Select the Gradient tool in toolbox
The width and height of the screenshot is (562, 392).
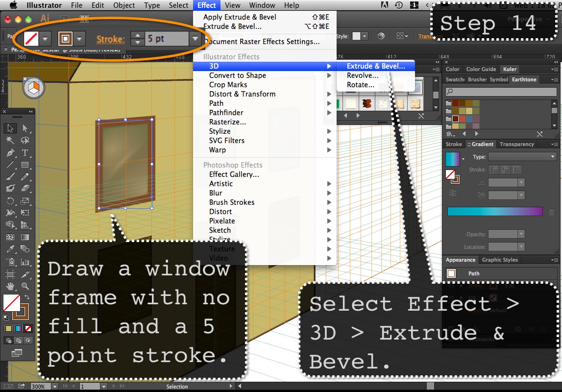pyautogui.click(x=24, y=237)
